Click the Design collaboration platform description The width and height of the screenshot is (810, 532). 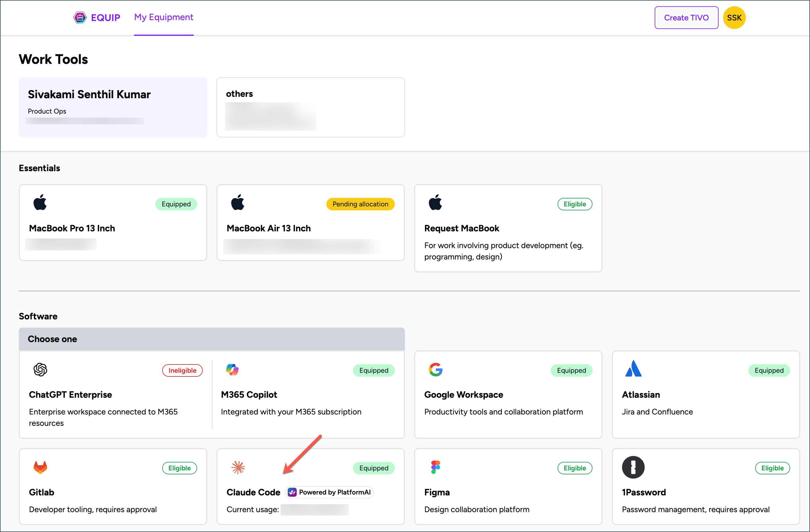coord(477,509)
